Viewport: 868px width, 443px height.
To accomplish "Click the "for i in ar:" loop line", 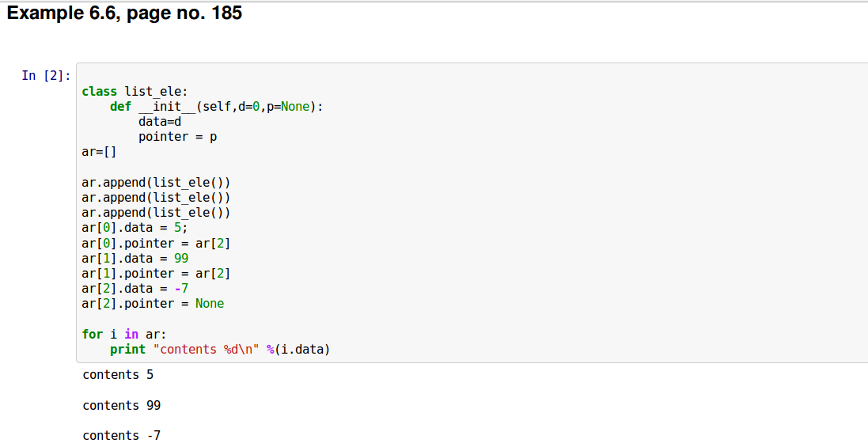I will pos(124,335).
